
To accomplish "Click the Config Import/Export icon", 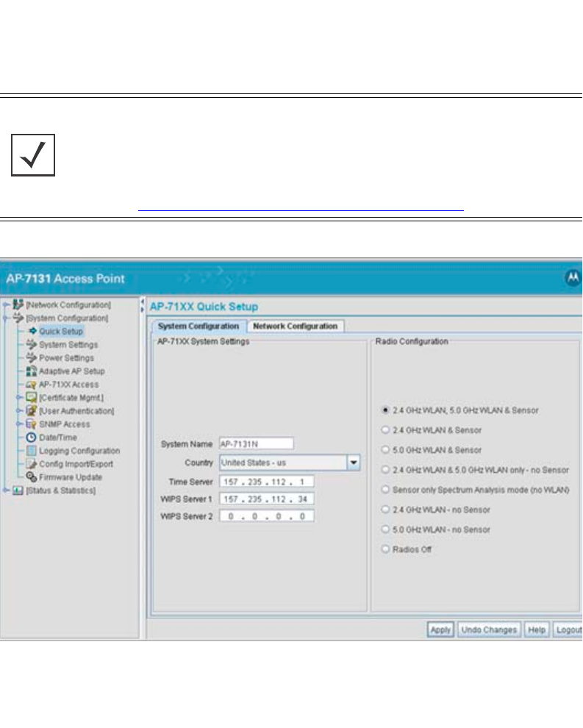I will 31,464.
